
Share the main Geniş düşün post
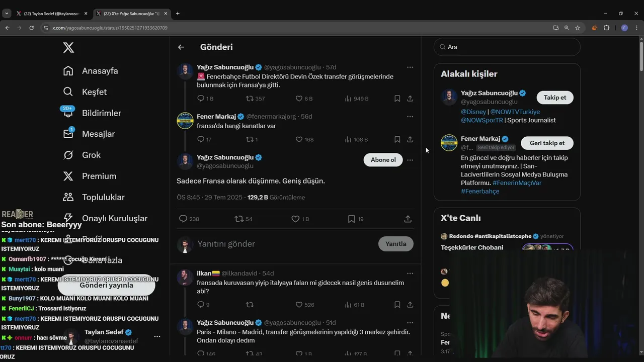[408, 219]
